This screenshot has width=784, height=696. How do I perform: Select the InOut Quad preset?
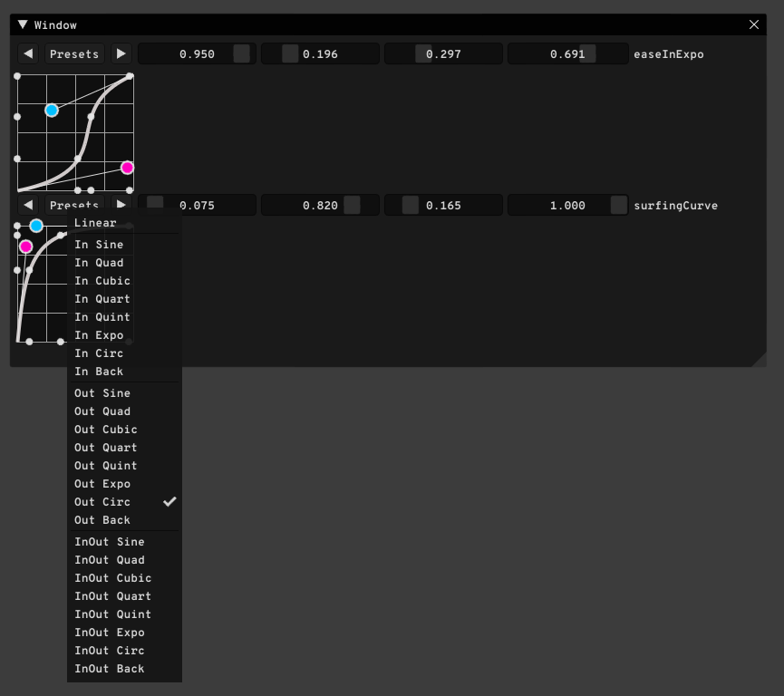click(x=124, y=560)
